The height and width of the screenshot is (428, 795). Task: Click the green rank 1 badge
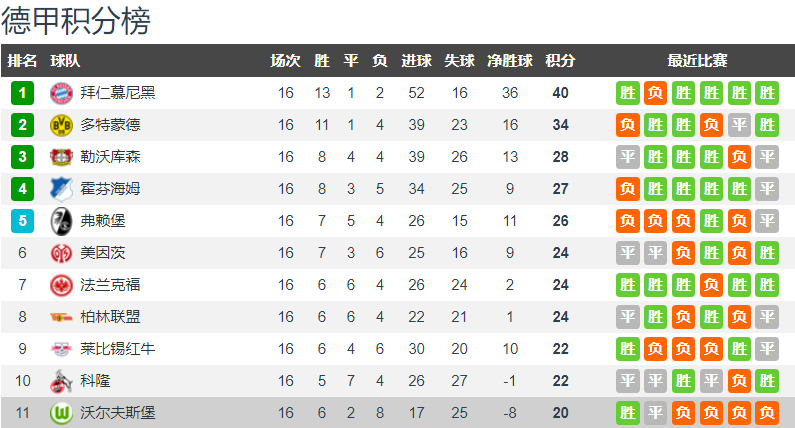coord(22,93)
